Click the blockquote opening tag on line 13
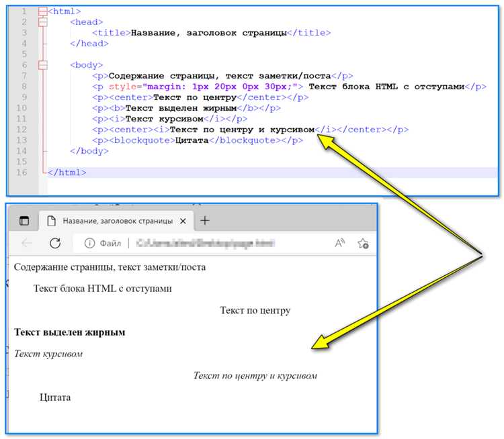Viewport: 504px width, 439px height. tap(142, 141)
